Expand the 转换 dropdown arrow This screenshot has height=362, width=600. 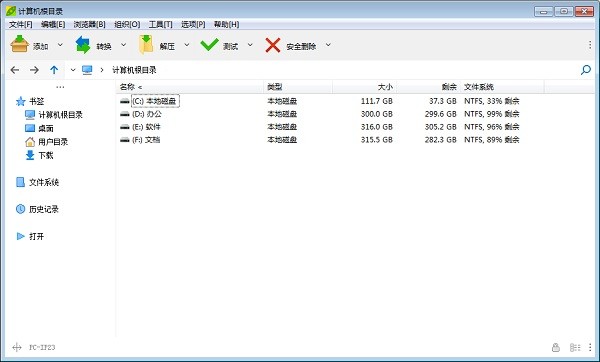pyautogui.click(x=124, y=45)
